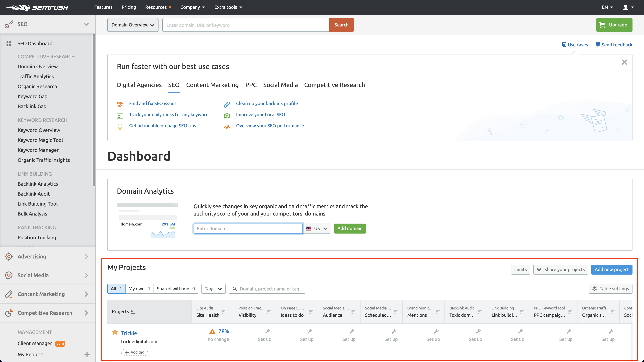Click the Enter domain input field
This screenshot has height=362, width=644.
pyautogui.click(x=248, y=228)
